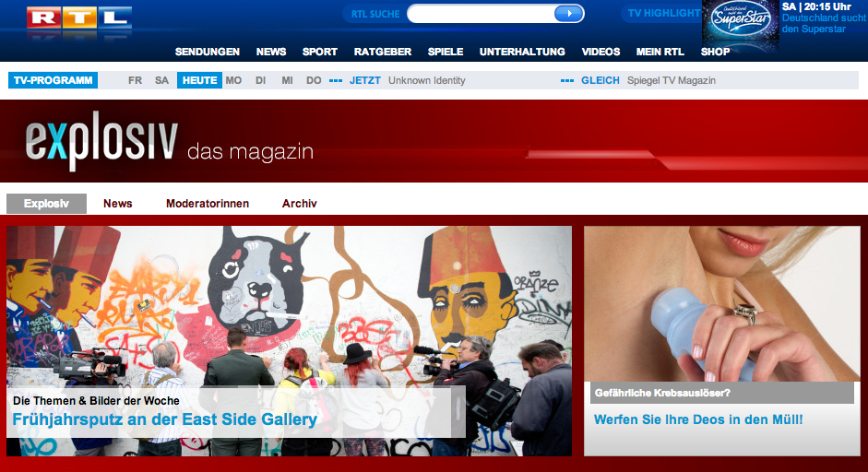Select MO in the TV program days

(233, 80)
